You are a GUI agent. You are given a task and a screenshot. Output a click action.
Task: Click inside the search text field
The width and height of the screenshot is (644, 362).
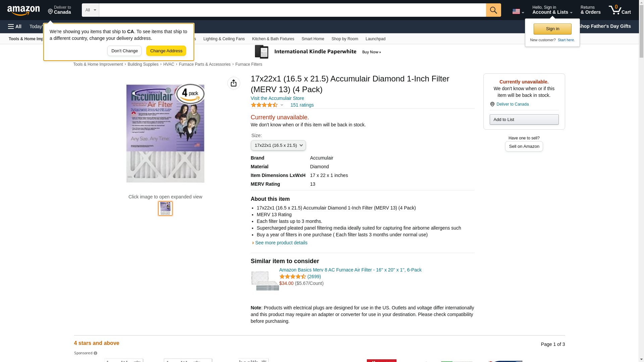coord(292,10)
